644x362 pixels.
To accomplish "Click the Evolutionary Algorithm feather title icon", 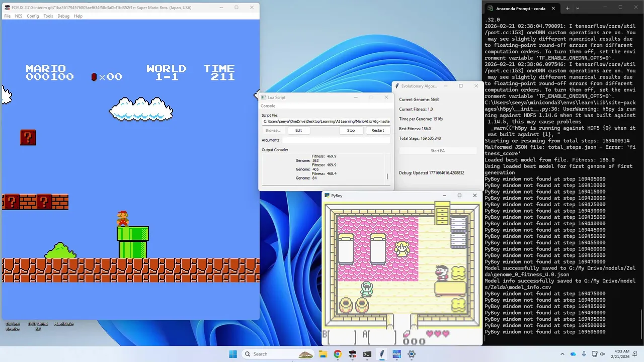I will point(397,86).
